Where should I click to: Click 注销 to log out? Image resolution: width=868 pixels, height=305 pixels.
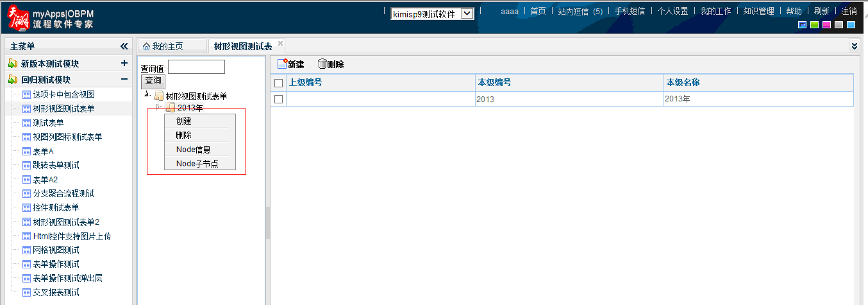[x=849, y=11]
